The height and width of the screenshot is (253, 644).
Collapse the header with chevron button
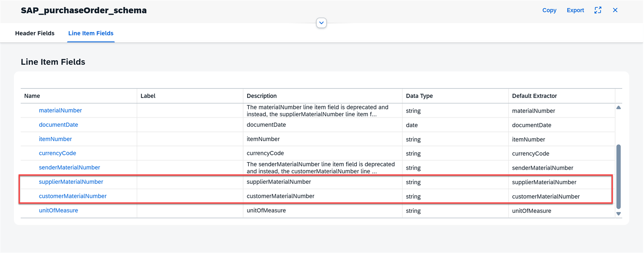point(321,23)
